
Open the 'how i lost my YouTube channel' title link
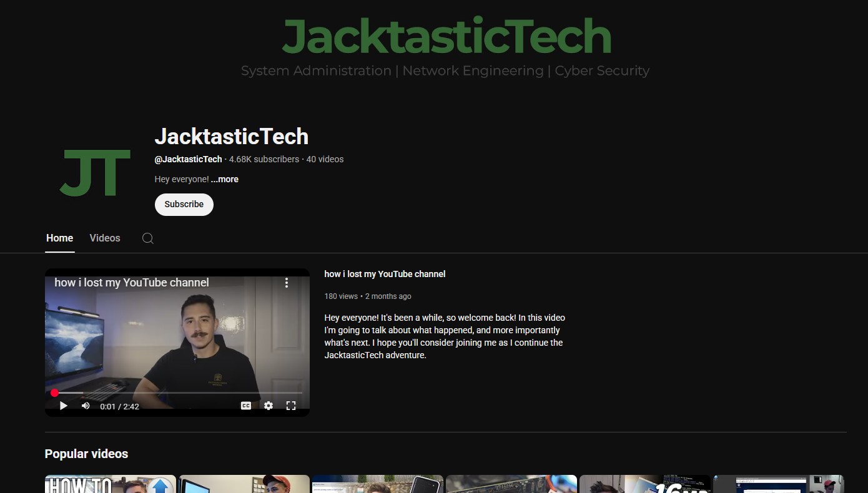[x=385, y=274]
